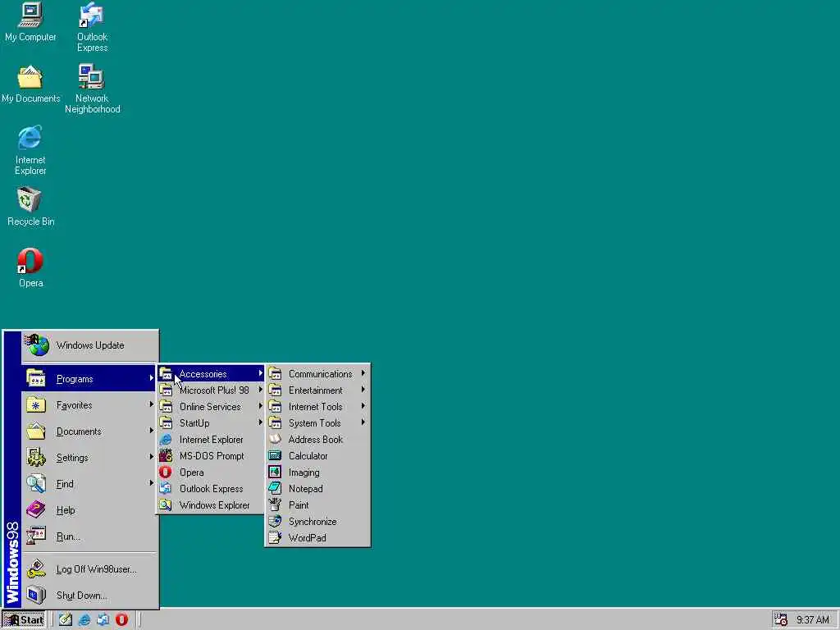Open Documents in the Start menu

[89, 431]
